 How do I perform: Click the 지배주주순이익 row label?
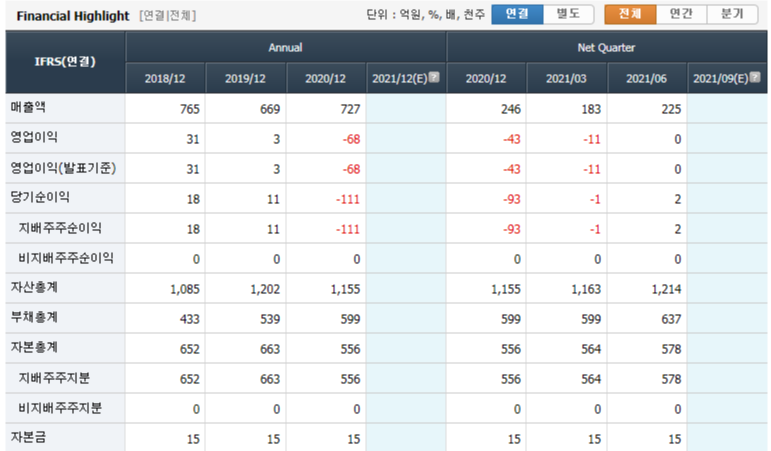[x=60, y=228]
